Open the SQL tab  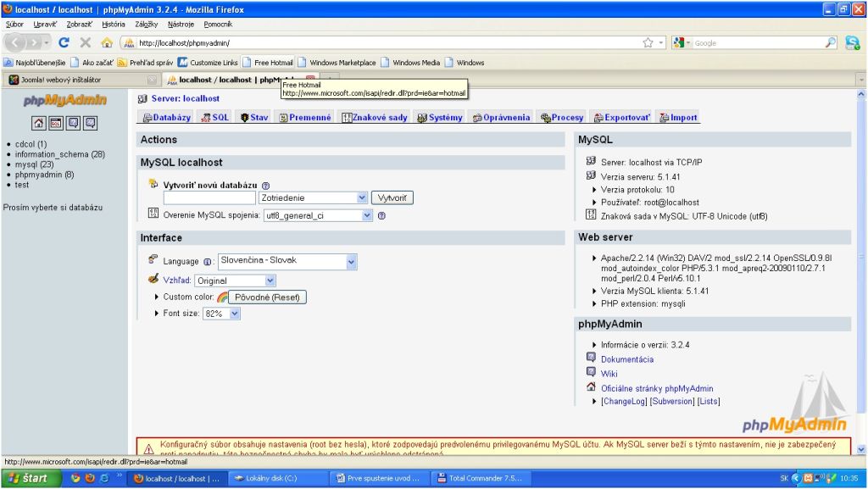(214, 117)
